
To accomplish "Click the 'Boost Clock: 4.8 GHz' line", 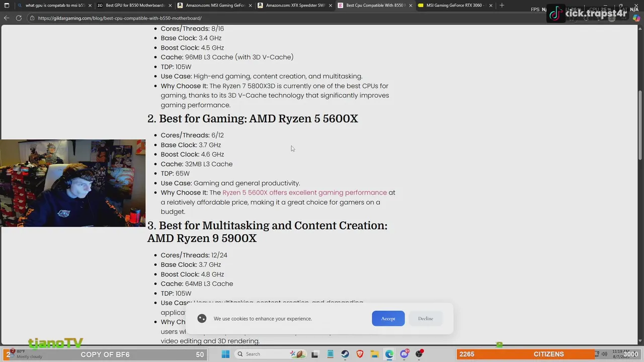I will pos(192,275).
